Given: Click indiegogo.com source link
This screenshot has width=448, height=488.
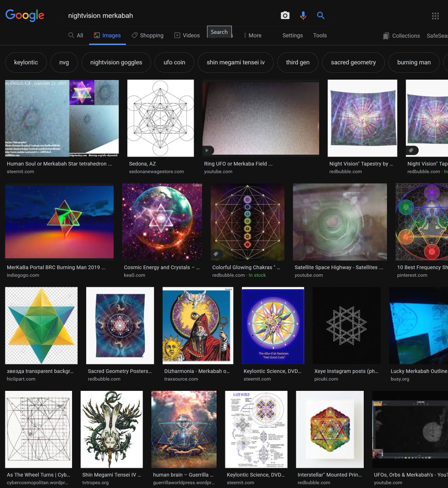Looking at the screenshot, I should point(23,275).
